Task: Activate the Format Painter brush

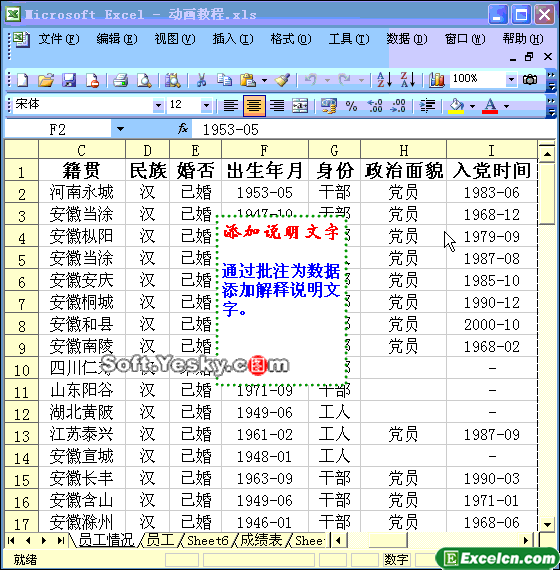Action: pos(282,80)
